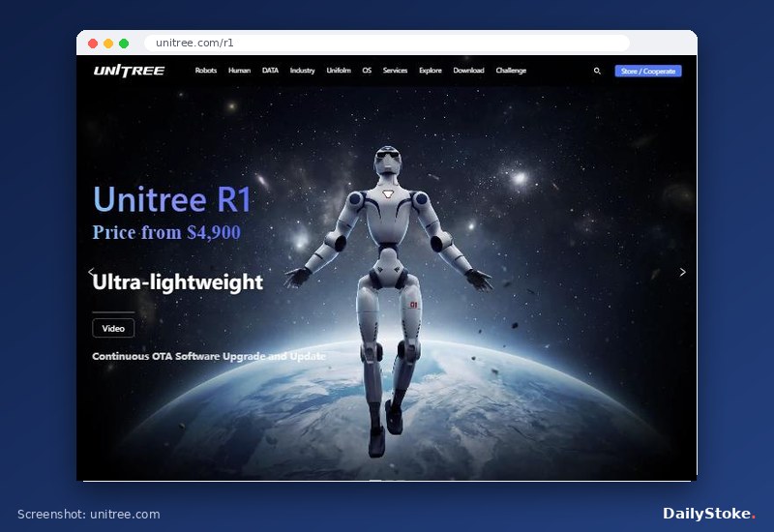Screen dimensions: 774x532
Task: Select the DATA menu item
Action: 270,71
